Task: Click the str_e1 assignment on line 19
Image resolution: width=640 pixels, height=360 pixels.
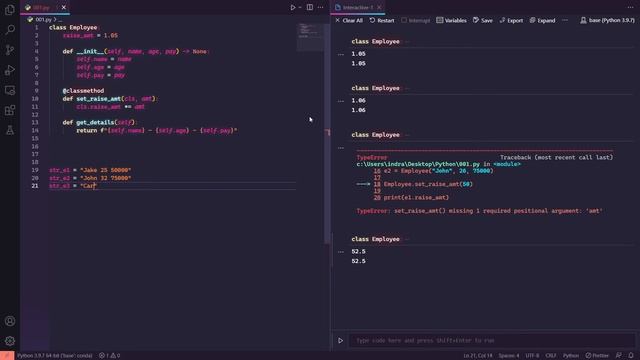Action: (90, 170)
